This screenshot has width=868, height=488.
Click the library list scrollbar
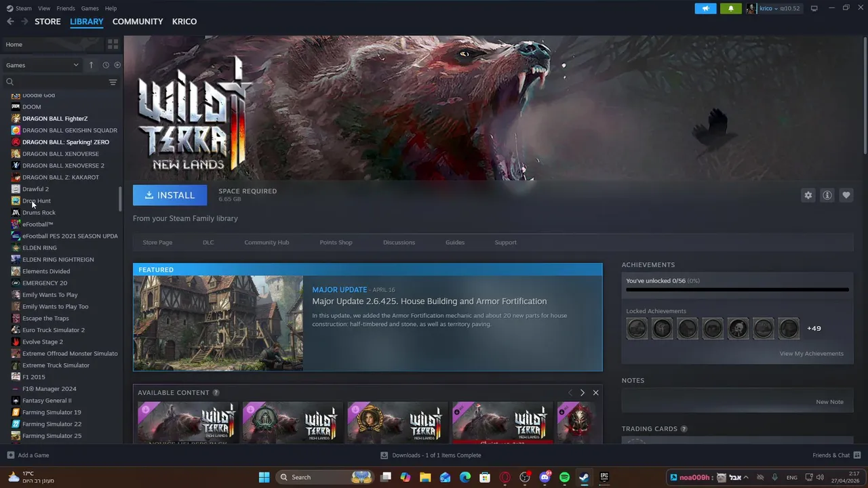[121, 199]
